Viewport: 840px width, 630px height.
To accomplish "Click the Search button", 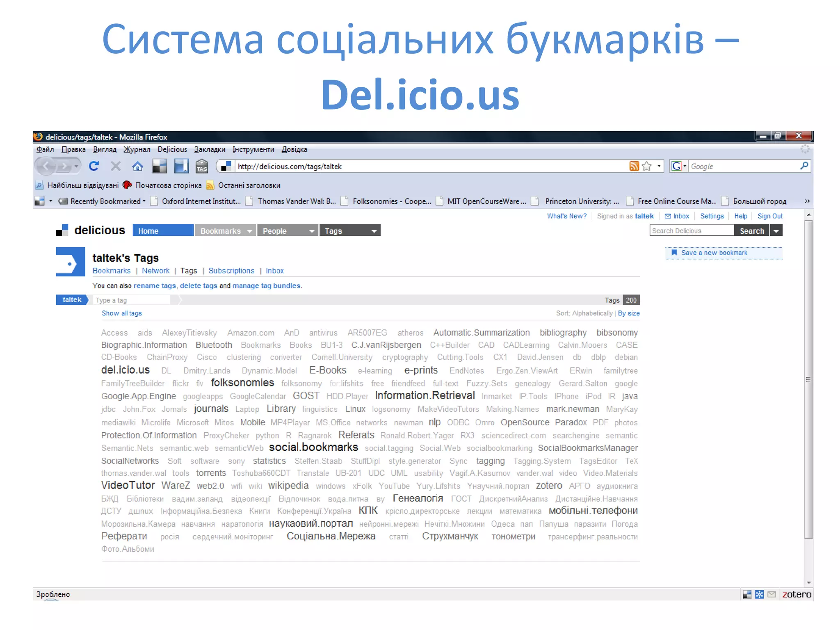I will [752, 231].
